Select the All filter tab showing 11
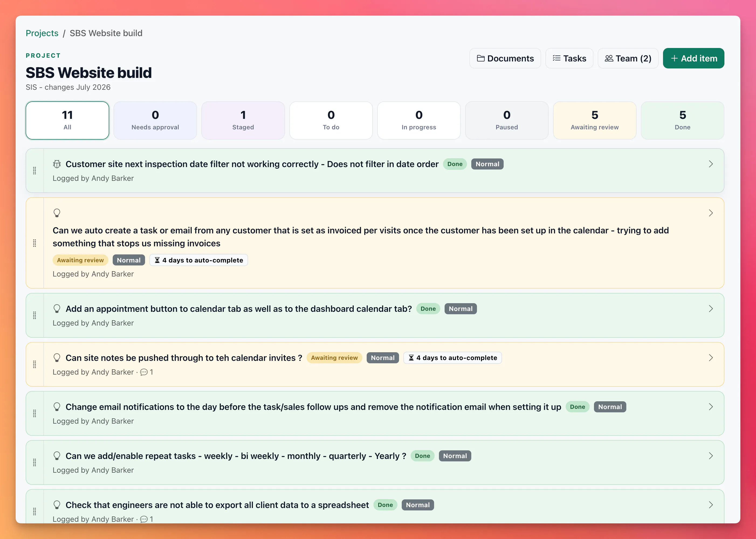 (x=67, y=120)
